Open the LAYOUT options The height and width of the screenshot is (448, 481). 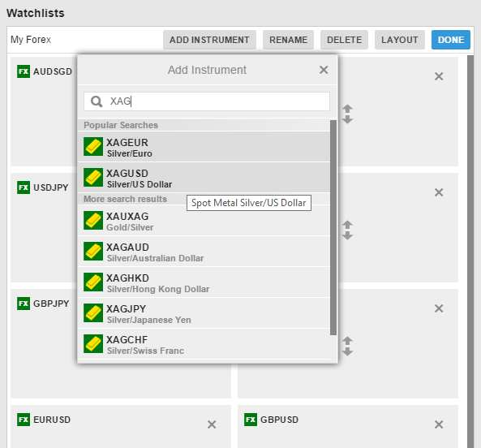[399, 40]
